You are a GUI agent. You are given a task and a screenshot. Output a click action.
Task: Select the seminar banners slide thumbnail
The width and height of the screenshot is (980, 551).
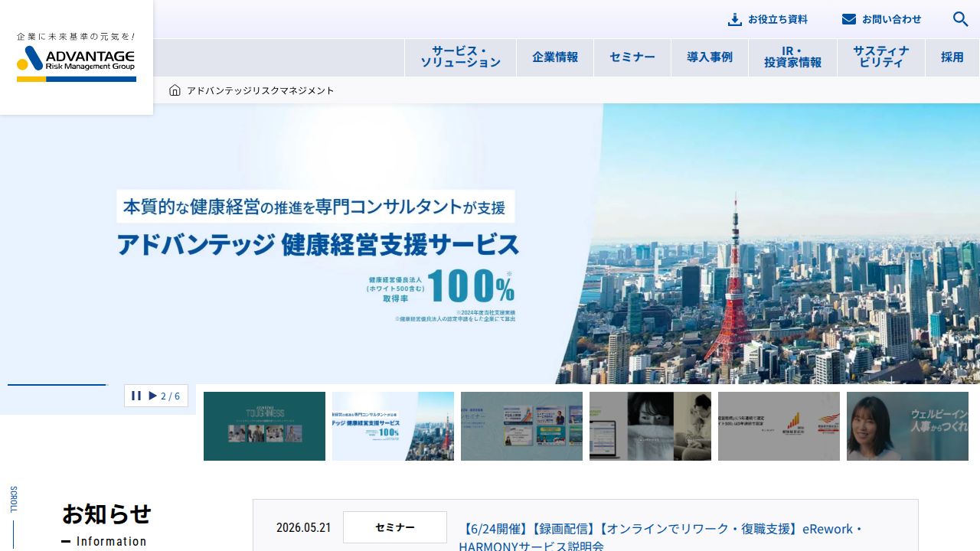click(521, 426)
